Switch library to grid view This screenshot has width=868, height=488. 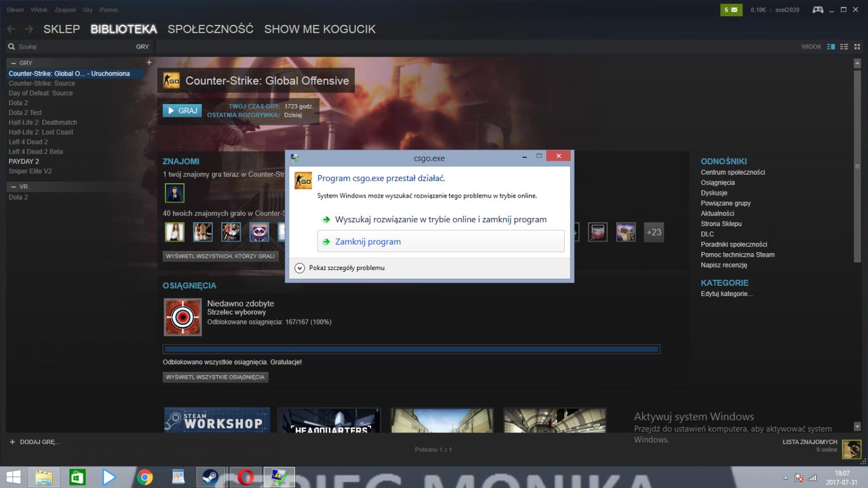857,47
